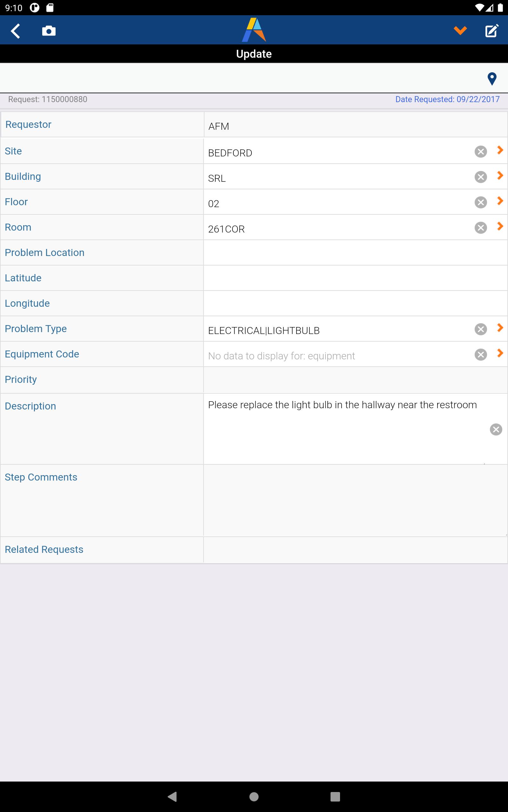Click the Problem Type label
Screen dimensions: 508x812
point(36,329)
